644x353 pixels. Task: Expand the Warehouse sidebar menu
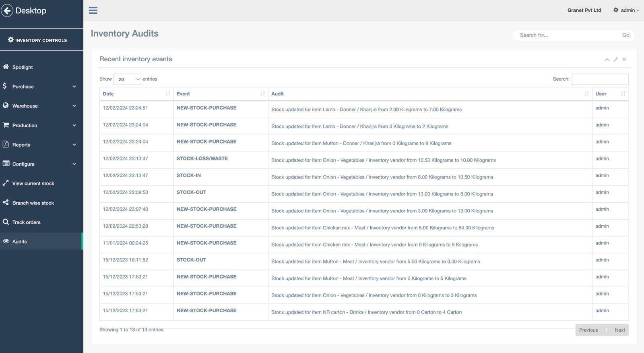[39, 106]
